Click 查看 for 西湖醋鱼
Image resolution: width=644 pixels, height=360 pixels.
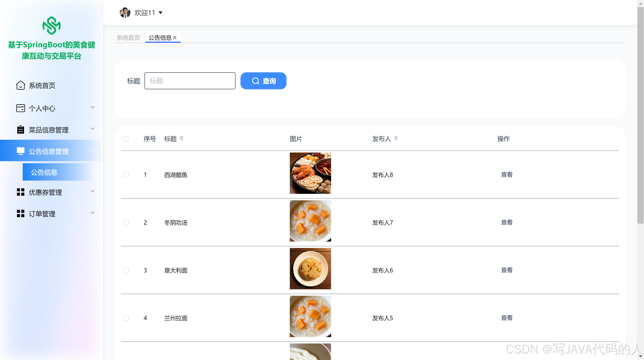[x=507, y=174]
